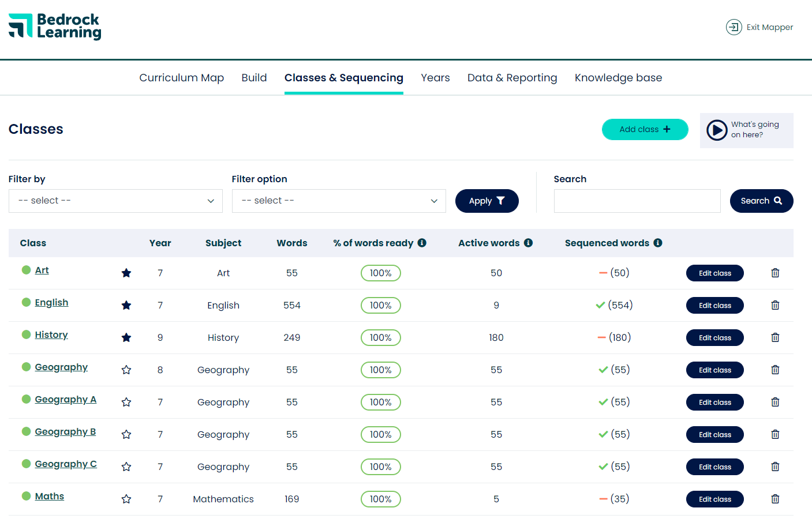Play the What's going on here video
The height and width of the screenshot is (519, 812).
(x=717, y=130)
